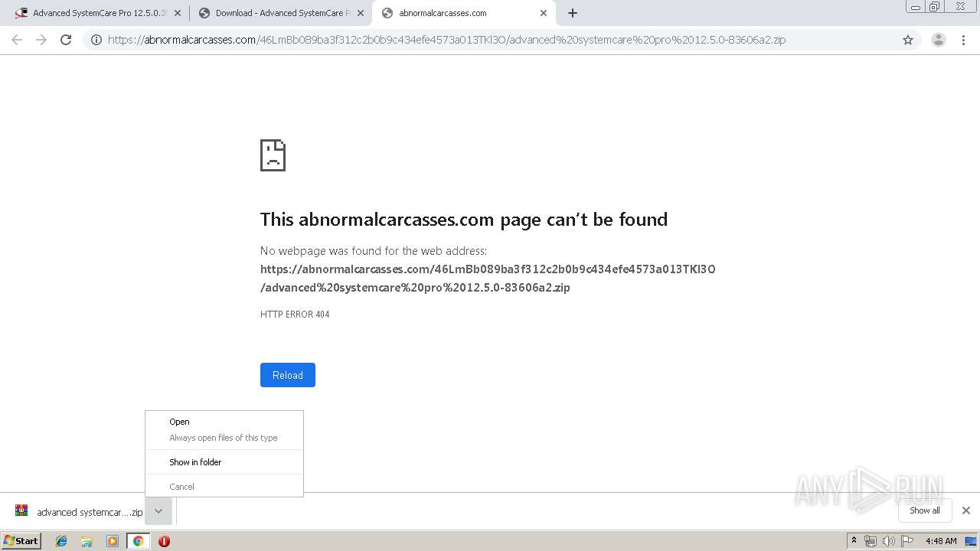This screenshot has height=551, width=980.
Task: Open a new tab with the plus button
Action: (573, 13)
